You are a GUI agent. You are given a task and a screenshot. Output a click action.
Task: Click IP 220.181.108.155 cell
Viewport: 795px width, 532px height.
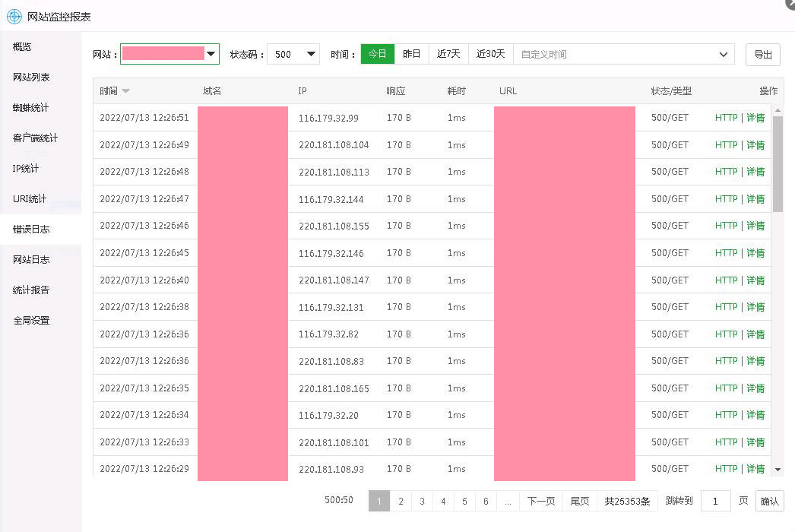(x=334, y=226)
